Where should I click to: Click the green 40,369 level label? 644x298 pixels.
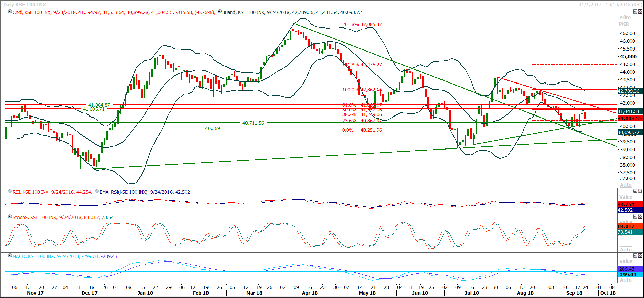(213, 128)
